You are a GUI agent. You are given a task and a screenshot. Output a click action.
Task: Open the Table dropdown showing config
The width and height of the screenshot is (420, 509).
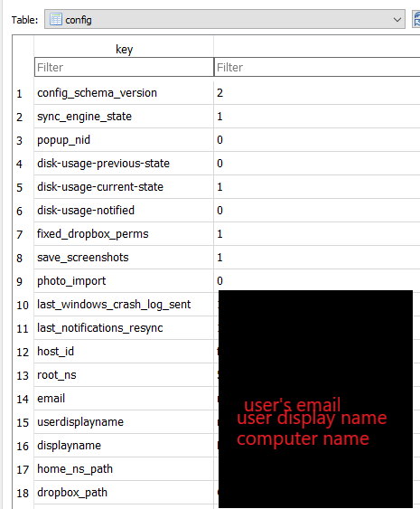pos(224,20)
